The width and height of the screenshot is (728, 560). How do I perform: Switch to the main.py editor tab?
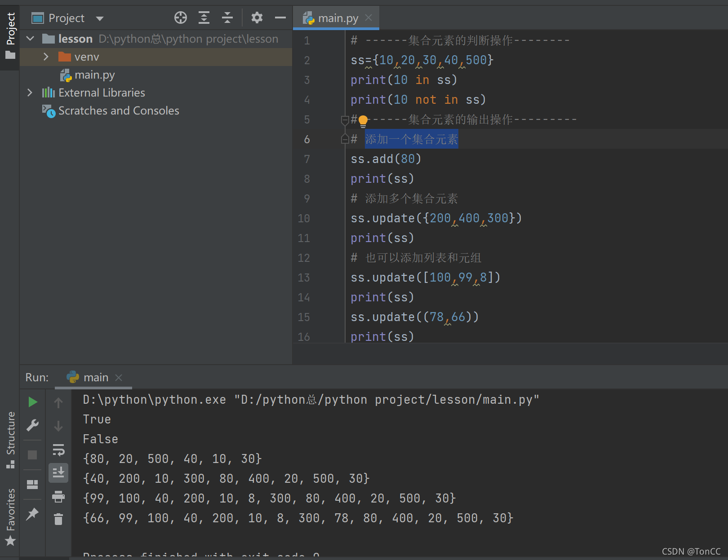pos(336,18)
